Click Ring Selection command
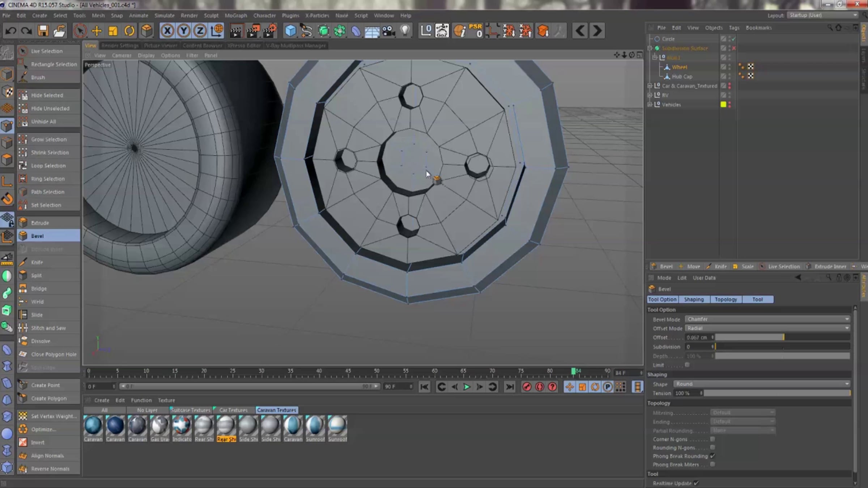868x488 pixels. point(48,179)
